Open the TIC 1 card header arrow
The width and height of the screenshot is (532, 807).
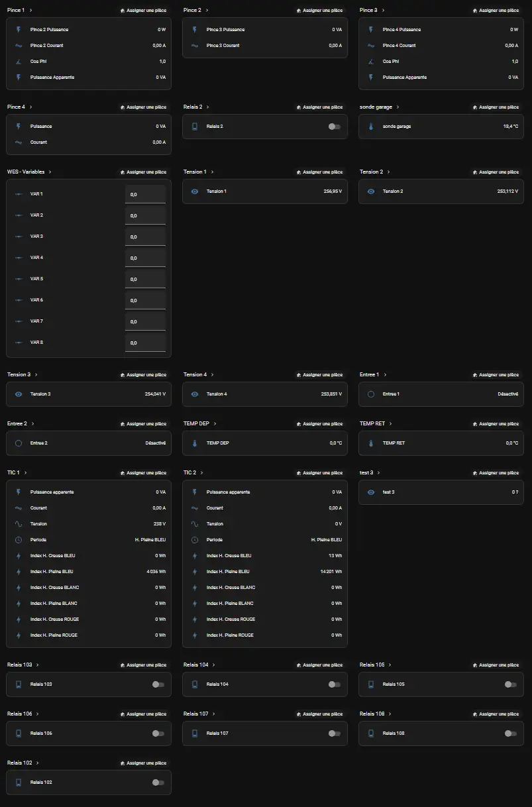point(25,473)
